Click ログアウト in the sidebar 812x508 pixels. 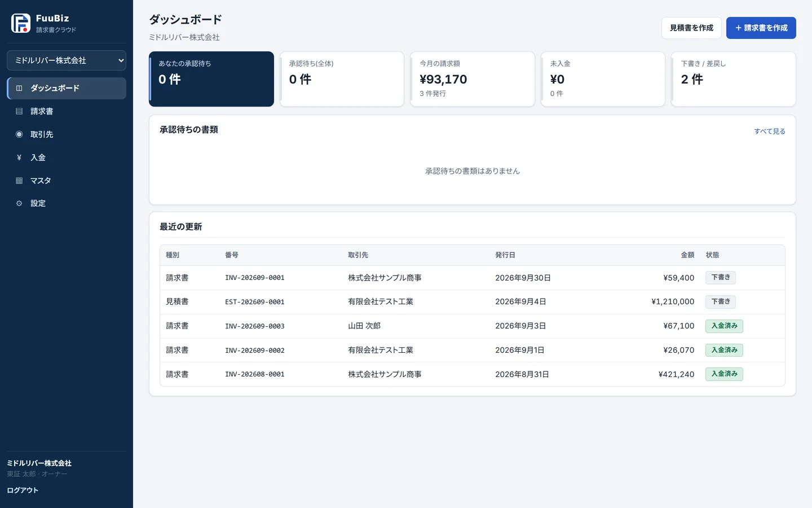point(23,490)
